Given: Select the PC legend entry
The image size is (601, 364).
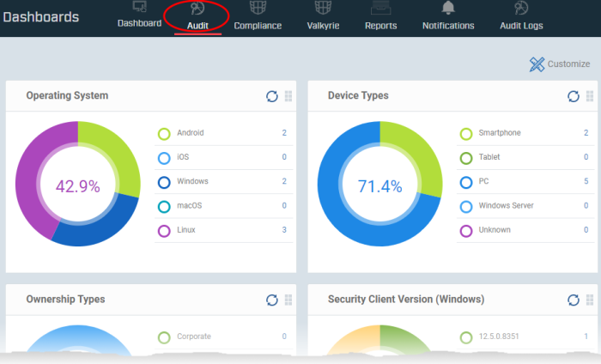Looking at the screenshot, I should pos(525,182).
